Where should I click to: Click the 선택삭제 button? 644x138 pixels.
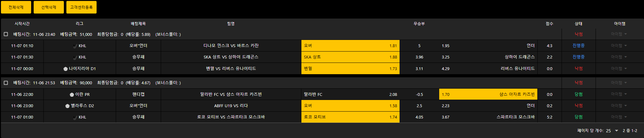point(49,7)
